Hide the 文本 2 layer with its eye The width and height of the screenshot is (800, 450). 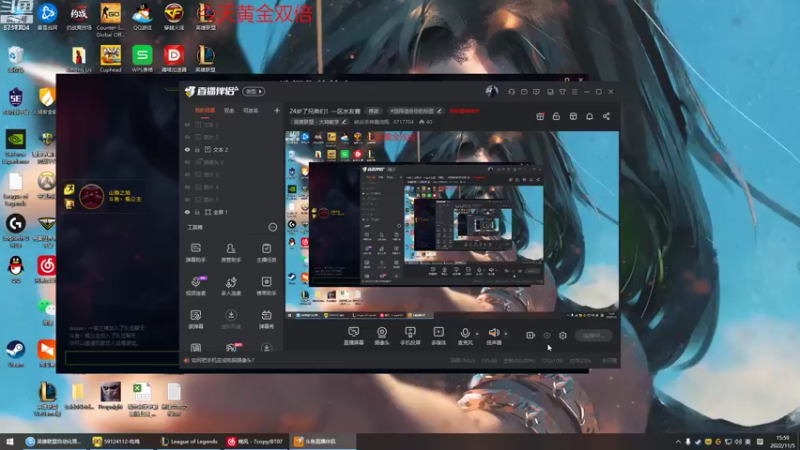click(187, 149)
